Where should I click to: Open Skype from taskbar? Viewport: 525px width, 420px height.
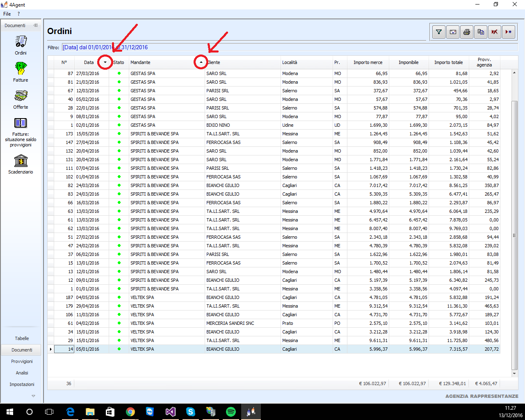191,412
